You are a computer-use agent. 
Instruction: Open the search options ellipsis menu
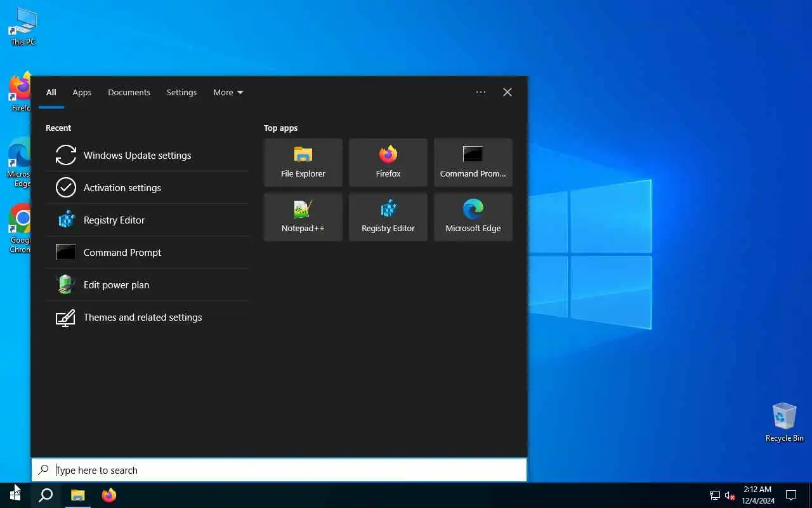pyautogui.click(x=481, y=92)
